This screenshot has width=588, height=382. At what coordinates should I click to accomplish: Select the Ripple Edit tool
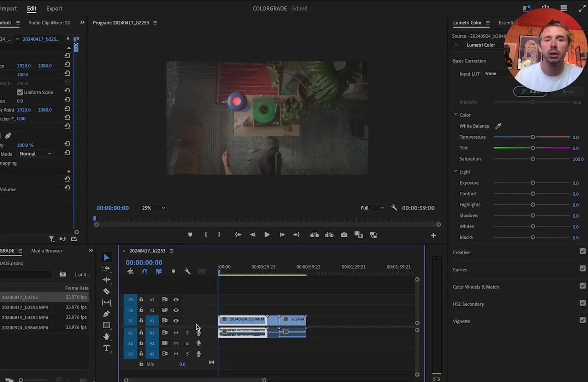106,280
